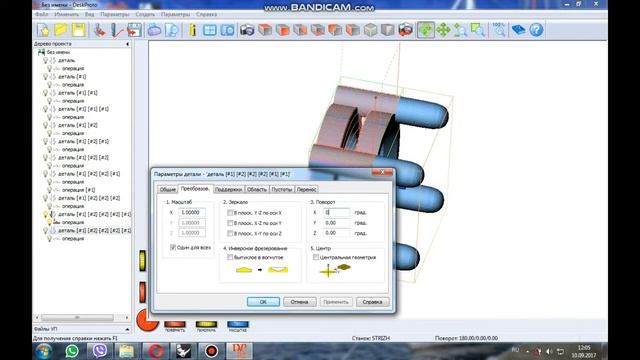The image size is (640, 360).
Task: Collapse the project tree panel arrow
Action: (x=127, y=44)
